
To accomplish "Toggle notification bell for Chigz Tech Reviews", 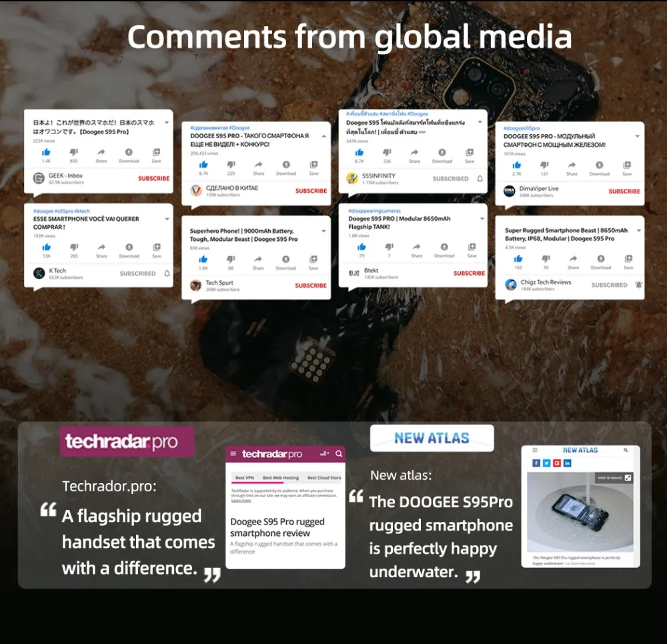I will pyautogui.click(x=638, y=285).
